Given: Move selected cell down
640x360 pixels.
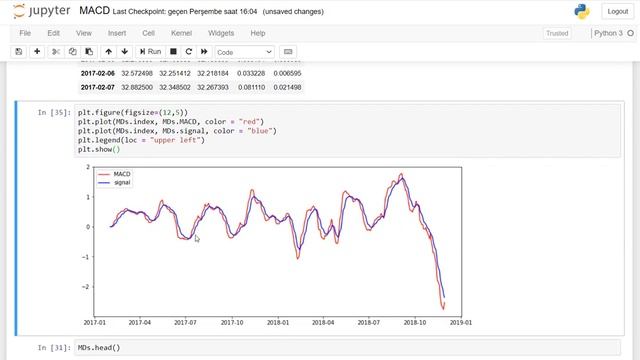Looking at the screenshot, I should (124, 52).
